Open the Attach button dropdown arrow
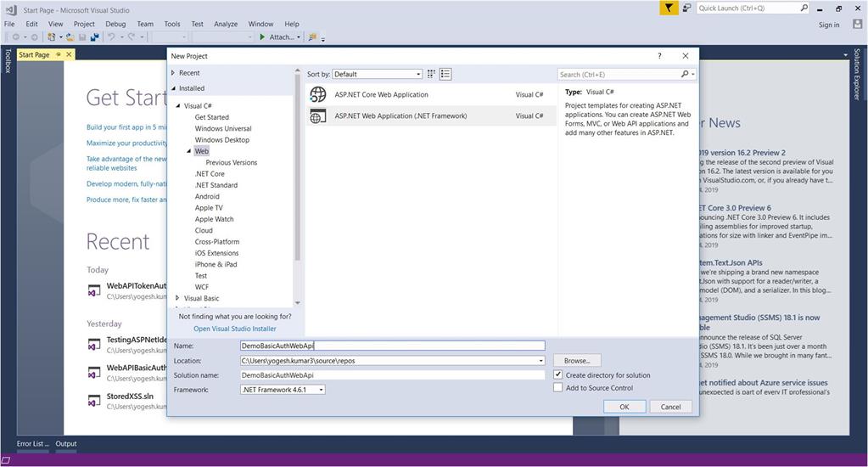The width and height of the screenshot is (868, 467). click(x=299, y=37)
